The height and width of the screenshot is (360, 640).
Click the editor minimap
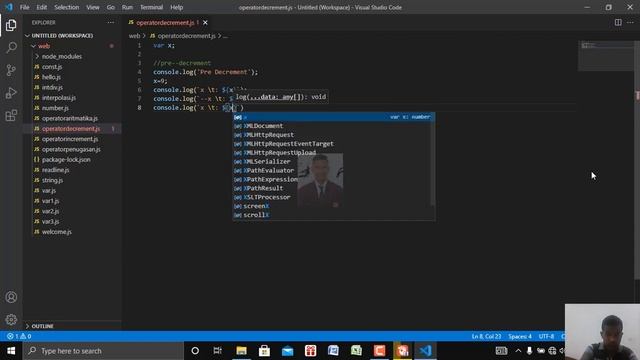click(606, 56)
